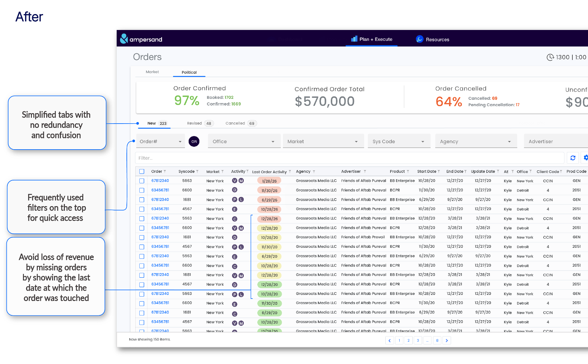Go to Plan + Execute in the top nav
The width and height of the screenshot is (588, 364).
(x=371, y=39)
